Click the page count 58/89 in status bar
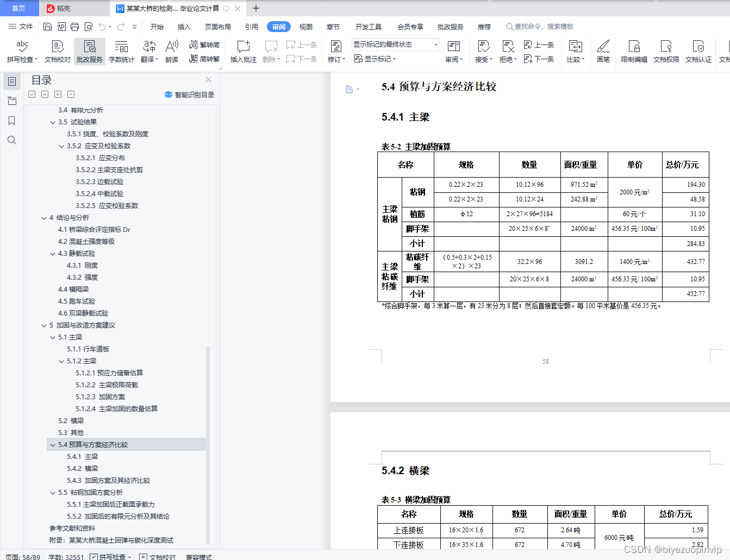Viewport: 730px width, 560px height. [x=23, y=557]
